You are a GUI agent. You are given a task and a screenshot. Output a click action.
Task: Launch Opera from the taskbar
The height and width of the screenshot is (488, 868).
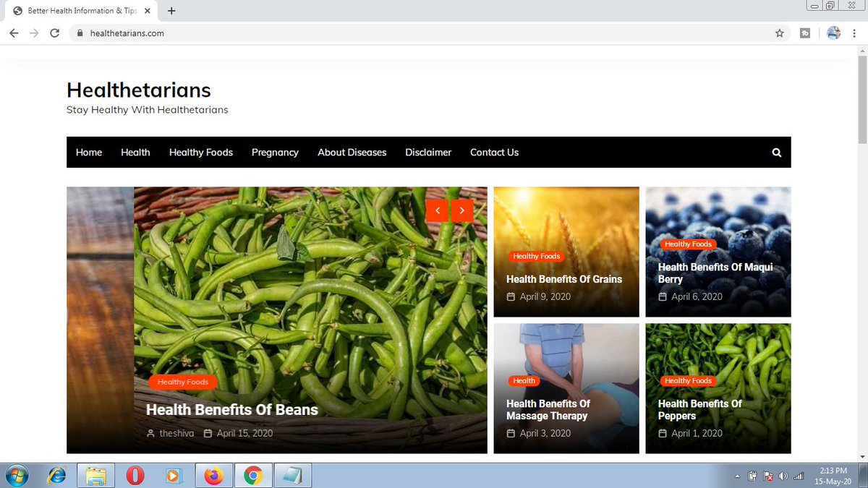click(135, 476)
